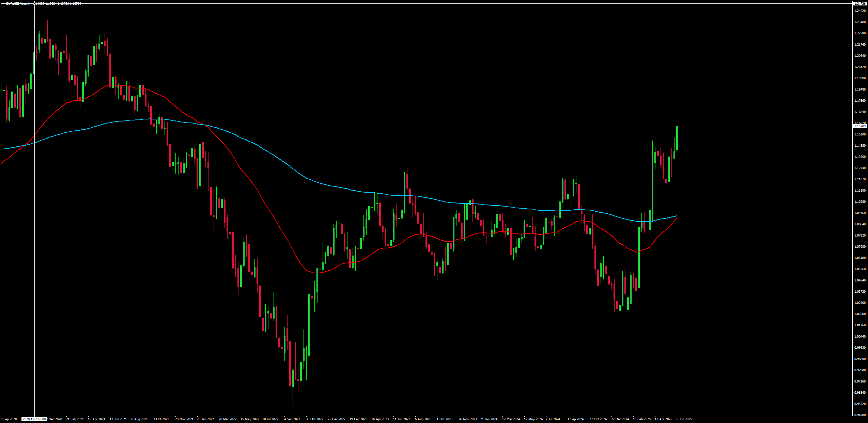Viewport: 868px width, 423px height.
Task: Click the 21 Feb 2021 date label
Action: click(x=75, y=419)
